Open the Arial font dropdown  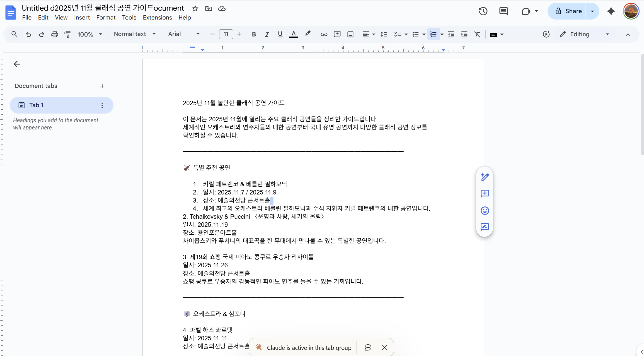184,34
